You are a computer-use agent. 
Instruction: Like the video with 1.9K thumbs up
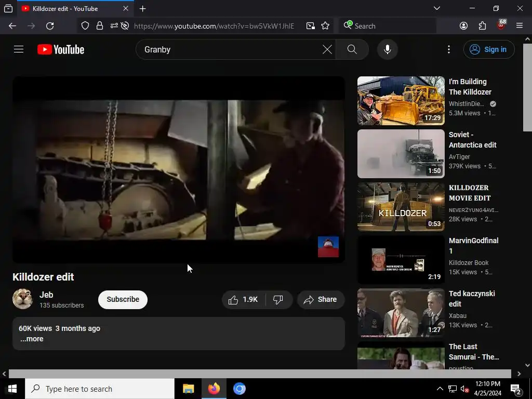click(x=243, y=300)
